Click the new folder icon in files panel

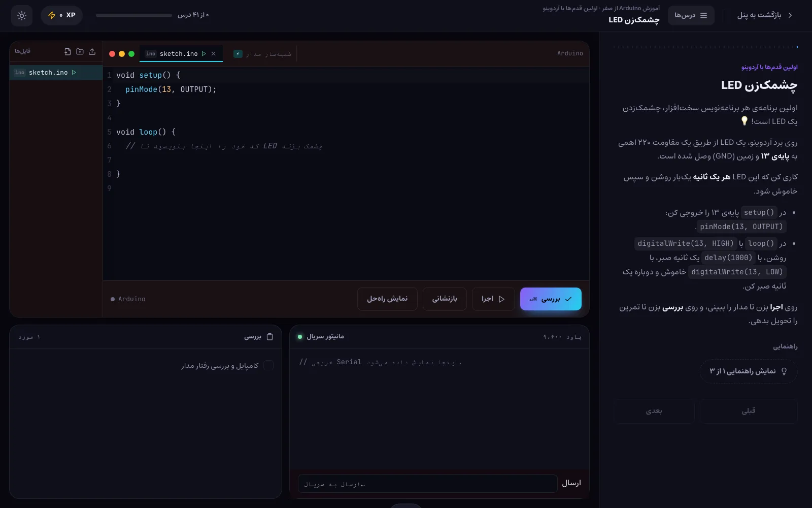click(x=80, y=51)
